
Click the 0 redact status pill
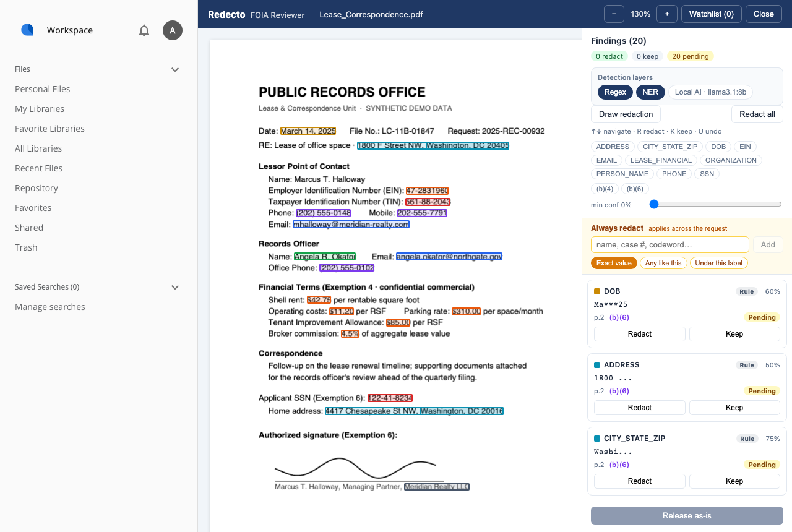[609, 56]
